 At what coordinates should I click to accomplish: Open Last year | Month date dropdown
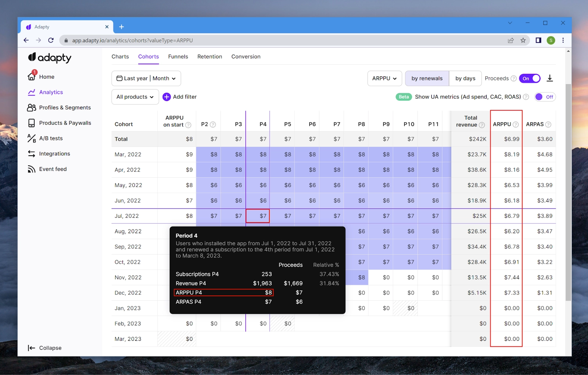[x=146, y=78]
